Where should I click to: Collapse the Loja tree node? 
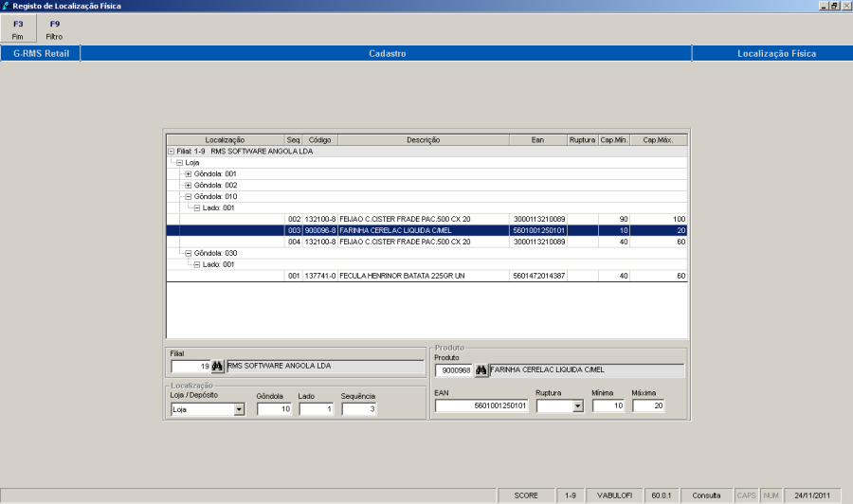click(179, 162)
